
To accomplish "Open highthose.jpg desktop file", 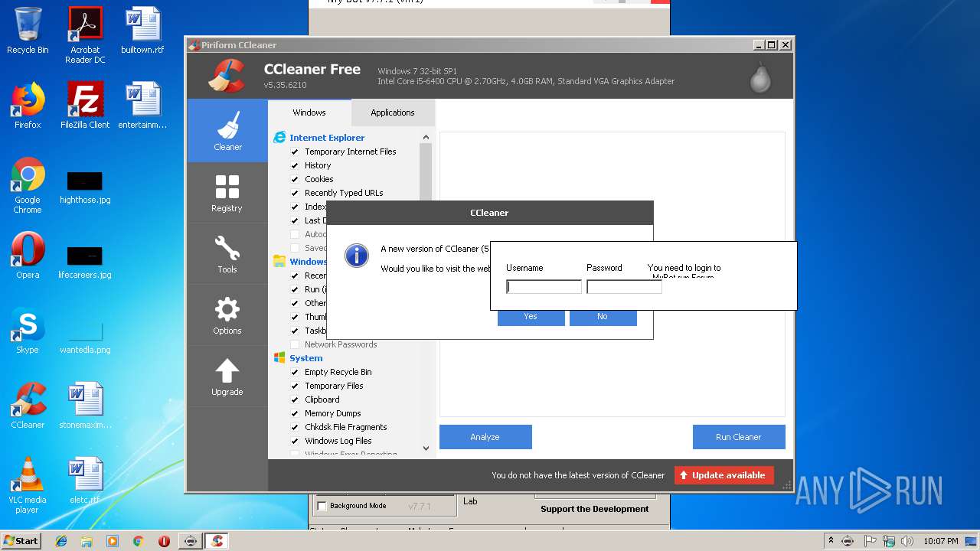I will pyautogui.click(x=85, y=188).
